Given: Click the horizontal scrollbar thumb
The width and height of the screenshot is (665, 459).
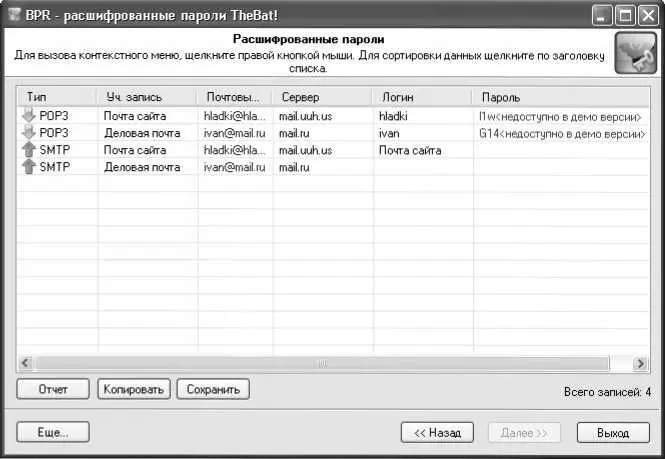Looking at the screenshot, I should [322, 363].
